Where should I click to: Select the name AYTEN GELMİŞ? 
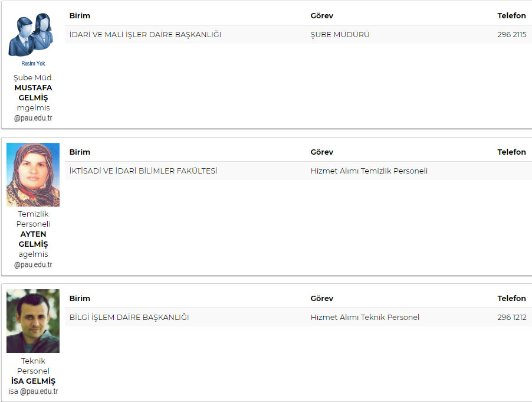[33, 239]
